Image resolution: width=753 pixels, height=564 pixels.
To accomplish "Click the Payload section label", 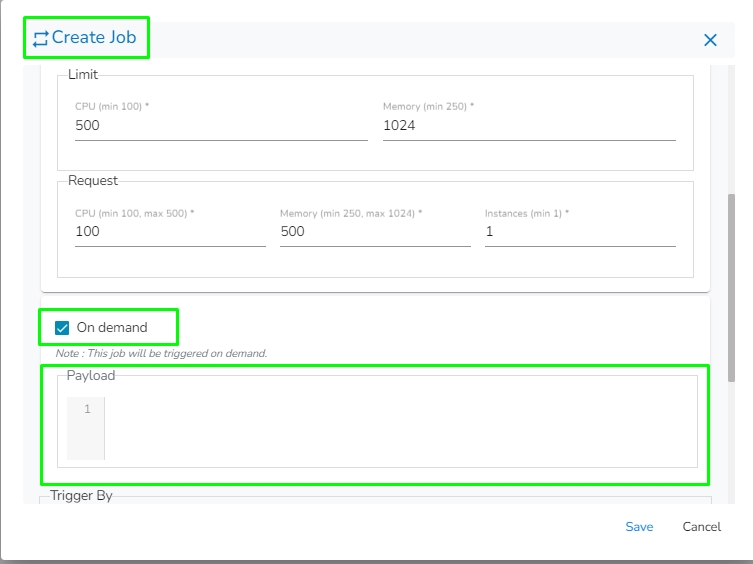I will (91, 376).
